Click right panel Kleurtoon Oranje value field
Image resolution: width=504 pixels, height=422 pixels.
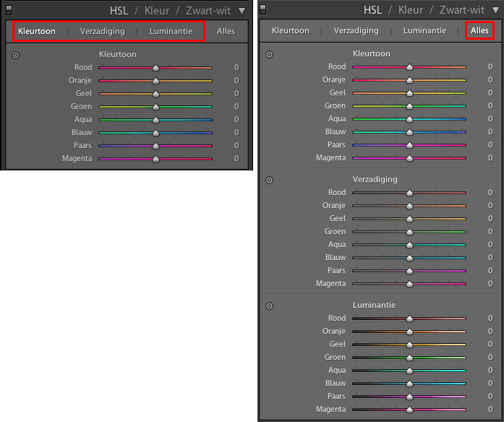pyautogui.click(x=490, y=79)
